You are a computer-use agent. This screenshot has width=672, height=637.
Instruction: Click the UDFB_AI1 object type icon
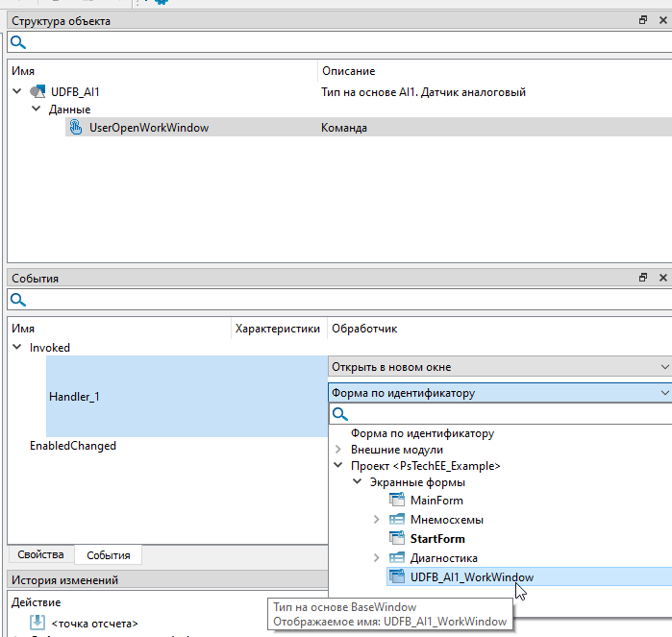pos(37,92)
